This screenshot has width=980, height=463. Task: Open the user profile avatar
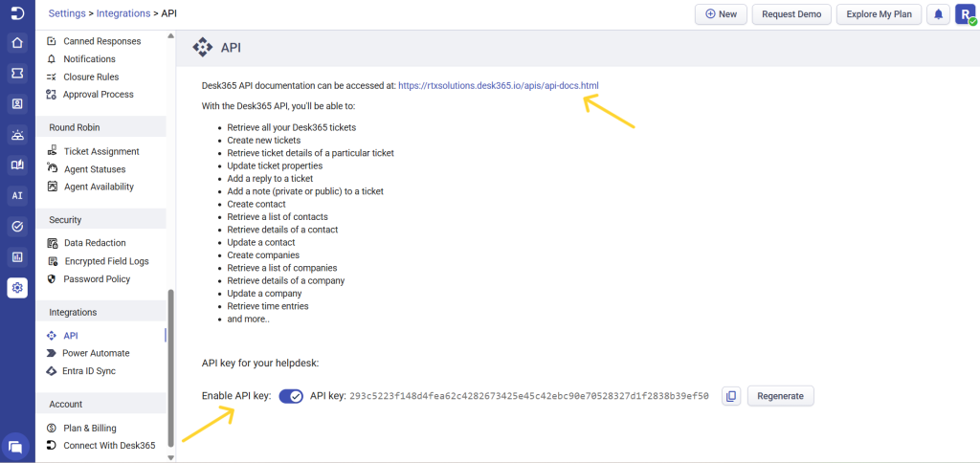[965, 14]
